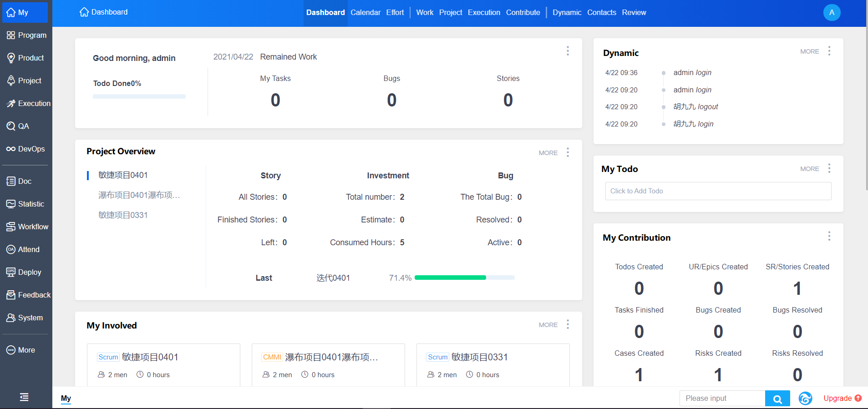
Task: Open the Statistic module
Action: tap(25, 204)
